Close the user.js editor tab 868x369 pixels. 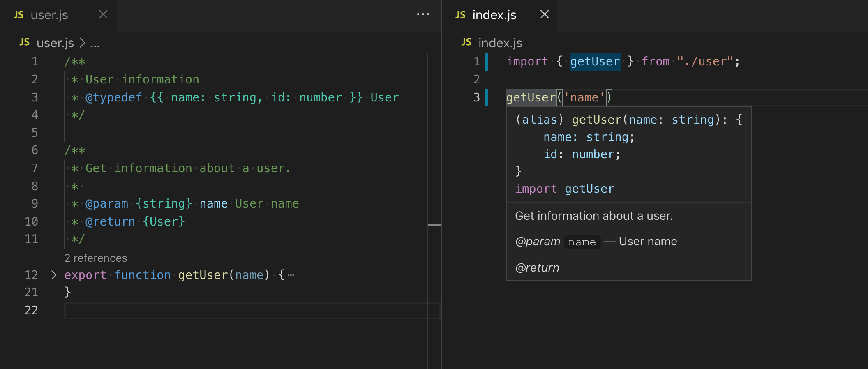103,15
